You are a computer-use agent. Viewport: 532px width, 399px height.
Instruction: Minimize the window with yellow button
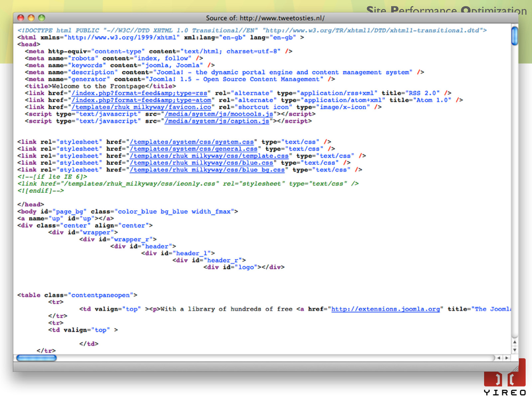[31, 18]
